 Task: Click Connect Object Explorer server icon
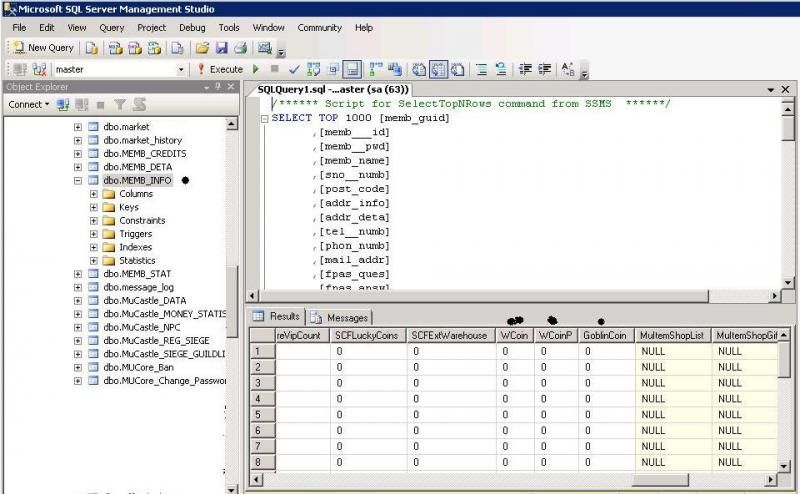tap(63, 104)
